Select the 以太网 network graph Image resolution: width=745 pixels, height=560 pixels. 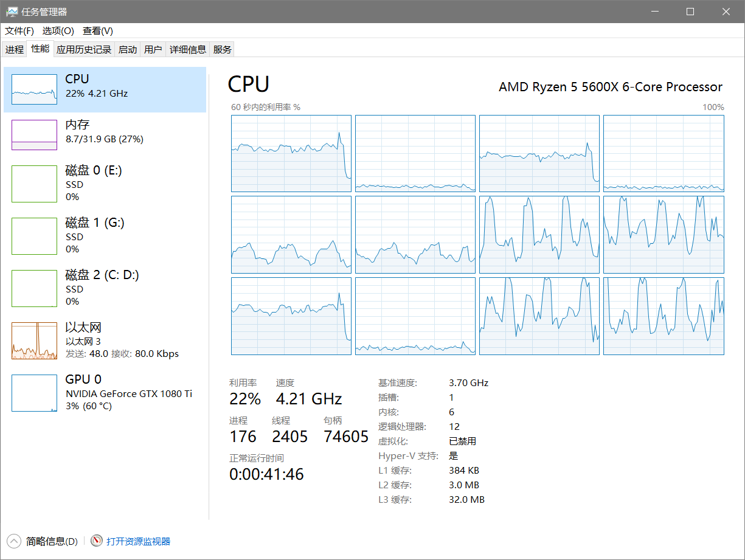point(34,340)
